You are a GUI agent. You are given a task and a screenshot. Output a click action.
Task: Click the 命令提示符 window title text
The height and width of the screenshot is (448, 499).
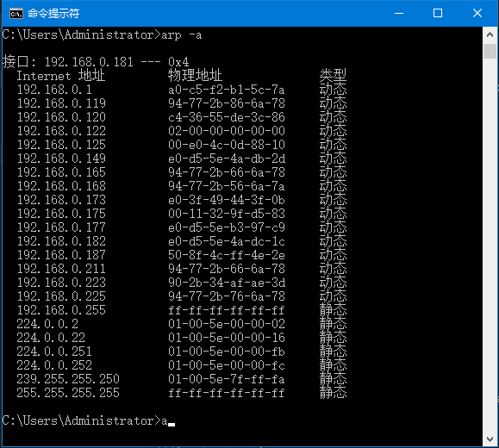tap(53, 14)
